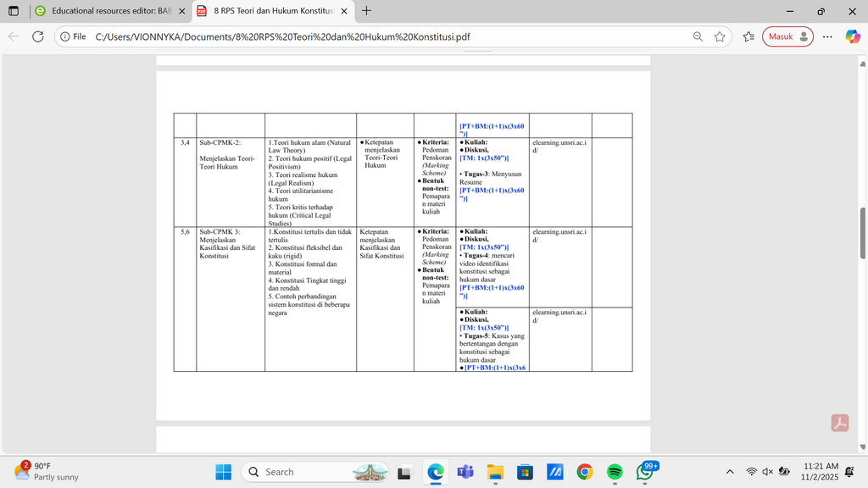Select the 8 RPS Teori dan Hukum Konstitusi tab
868x488 pixels.
[x=274, y=11]
